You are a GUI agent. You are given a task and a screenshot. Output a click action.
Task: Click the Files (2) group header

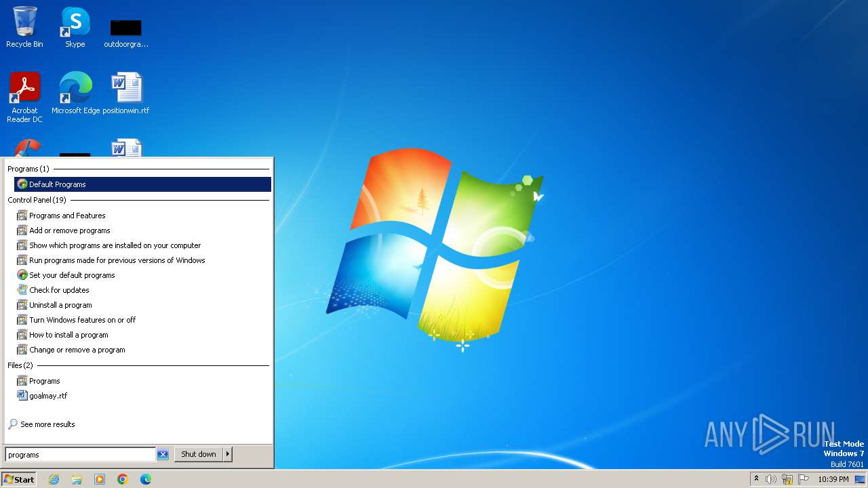(20, 365)
